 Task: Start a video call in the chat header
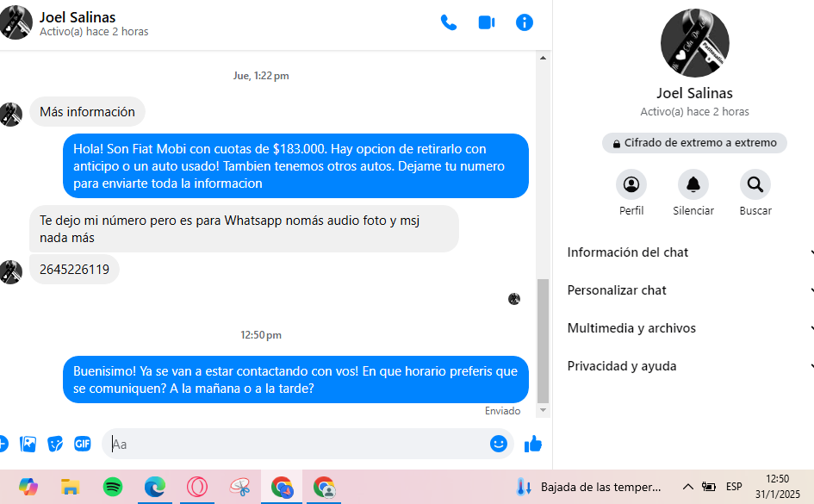(487, 22)
